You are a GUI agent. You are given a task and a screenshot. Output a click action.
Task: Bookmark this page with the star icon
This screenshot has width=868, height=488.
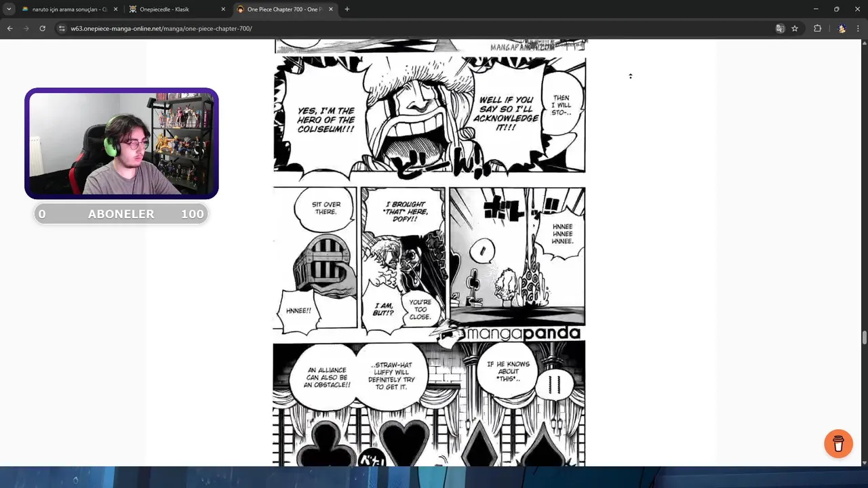pos(795,28)
